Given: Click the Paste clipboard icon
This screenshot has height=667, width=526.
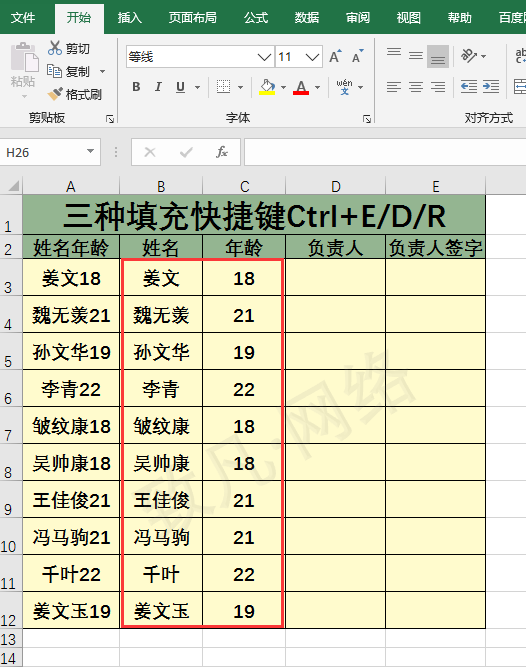Looking at the screenshot, I should click(23, 57).
